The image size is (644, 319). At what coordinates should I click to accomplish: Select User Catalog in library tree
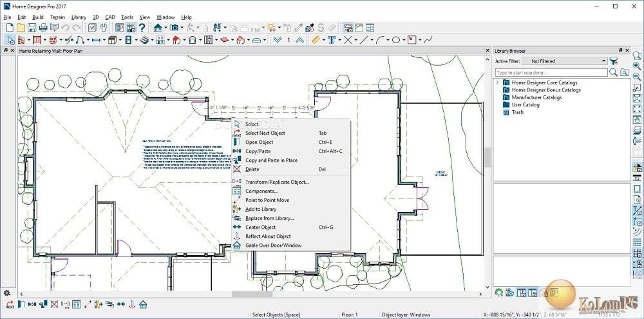tap(526, 105)
